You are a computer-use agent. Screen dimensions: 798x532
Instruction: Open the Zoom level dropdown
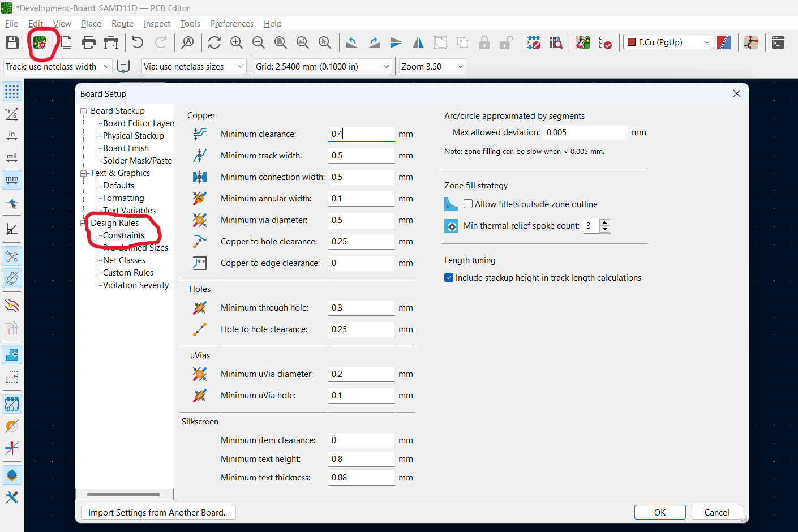(432, 67)
